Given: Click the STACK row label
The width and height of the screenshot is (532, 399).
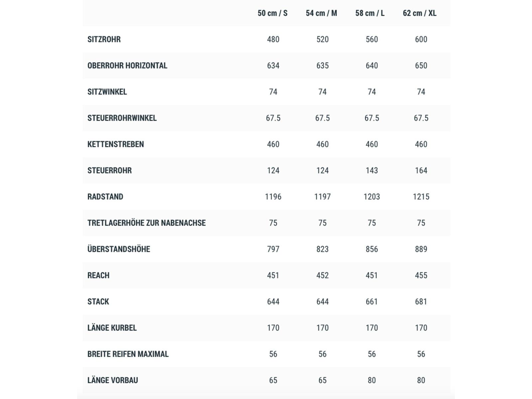Looking at the screenshot, I should point(98,302).
